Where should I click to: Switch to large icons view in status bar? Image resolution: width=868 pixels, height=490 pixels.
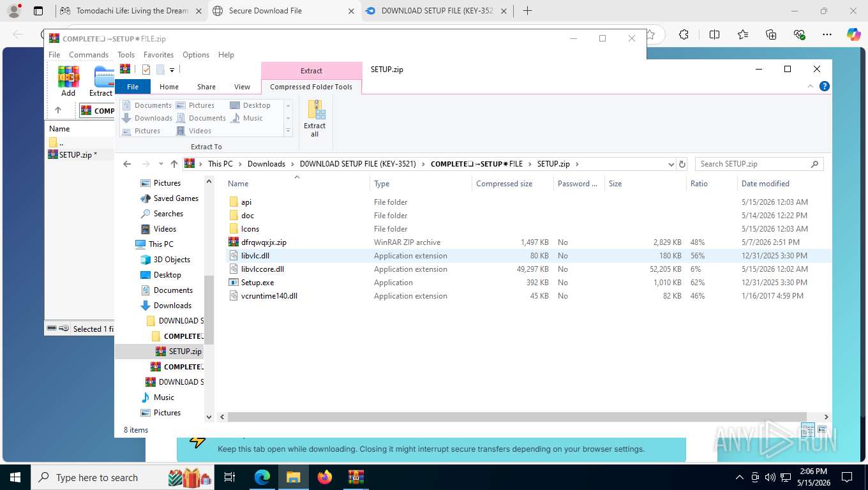click(822, 429)
